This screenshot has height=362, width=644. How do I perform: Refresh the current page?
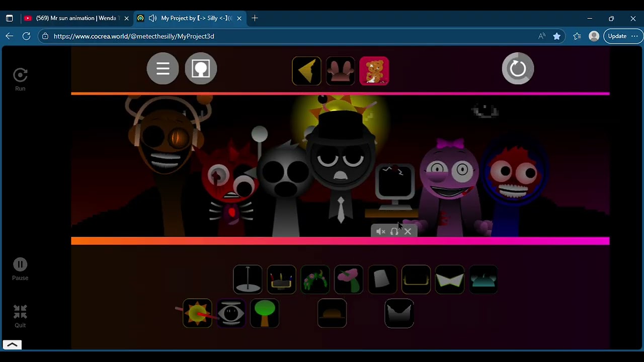coord(27,36)
